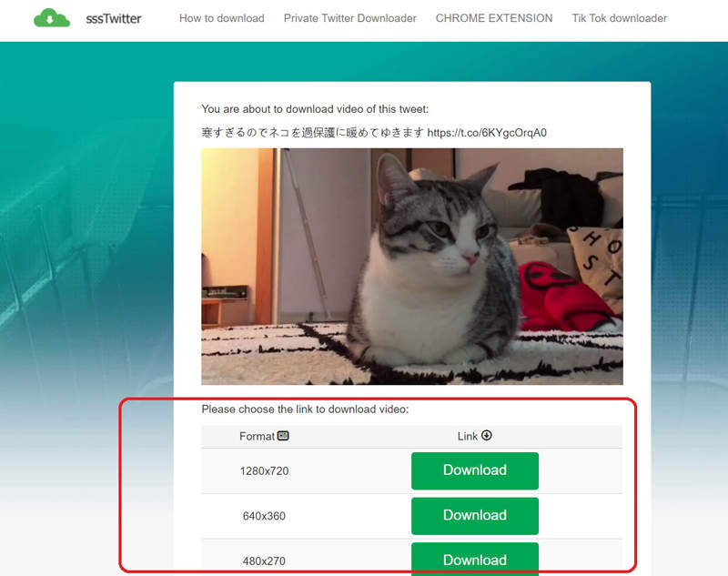Open the CHROME EXTENSION page
Image resolution: width=728 pixels, height=576 pixels.
[x=494, y=18]
